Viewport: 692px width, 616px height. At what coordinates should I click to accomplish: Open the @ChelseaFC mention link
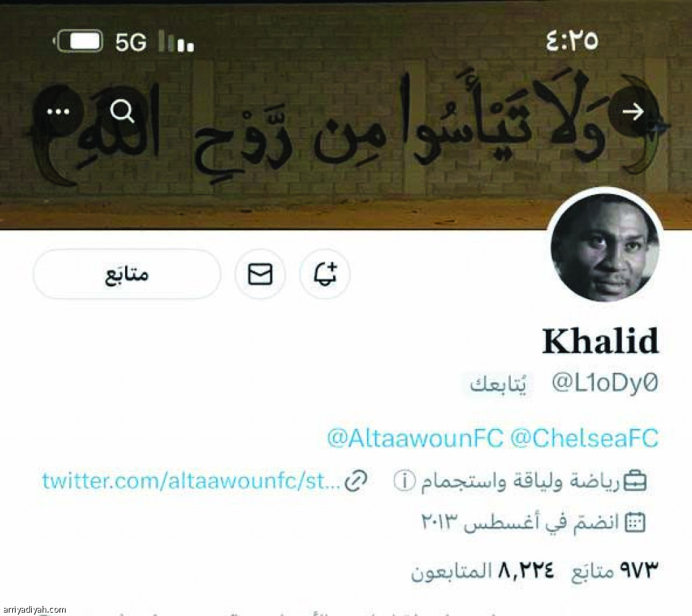[x=585, y=438]
